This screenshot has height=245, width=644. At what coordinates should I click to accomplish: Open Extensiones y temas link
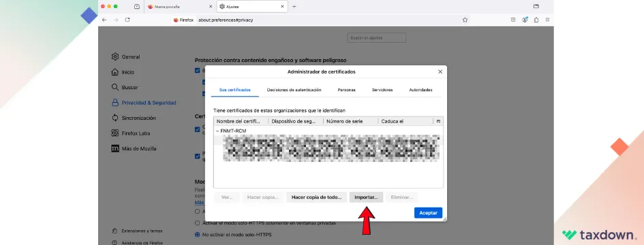click(142, 231)
